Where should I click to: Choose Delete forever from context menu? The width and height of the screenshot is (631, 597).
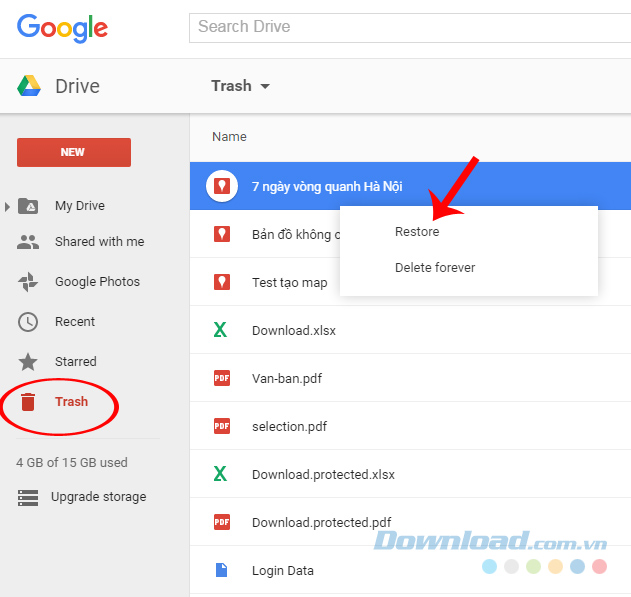pyautogui.click(x=435, y=268)
